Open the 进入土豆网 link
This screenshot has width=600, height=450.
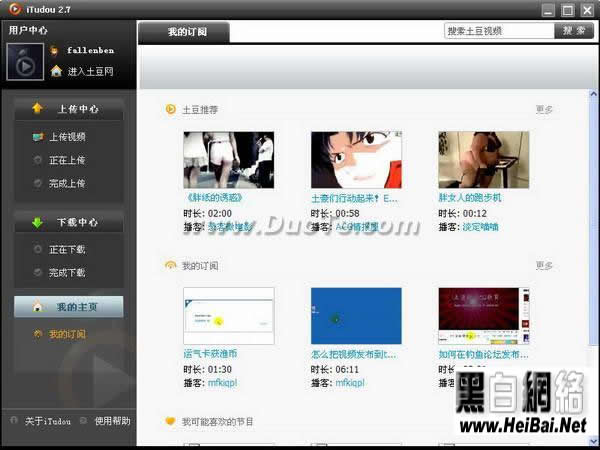91,71
